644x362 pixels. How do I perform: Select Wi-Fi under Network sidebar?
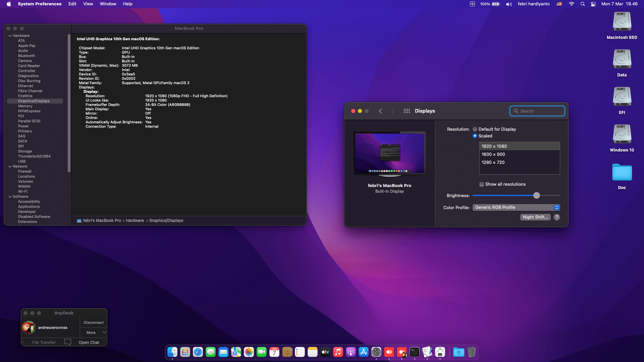[23, 191]
